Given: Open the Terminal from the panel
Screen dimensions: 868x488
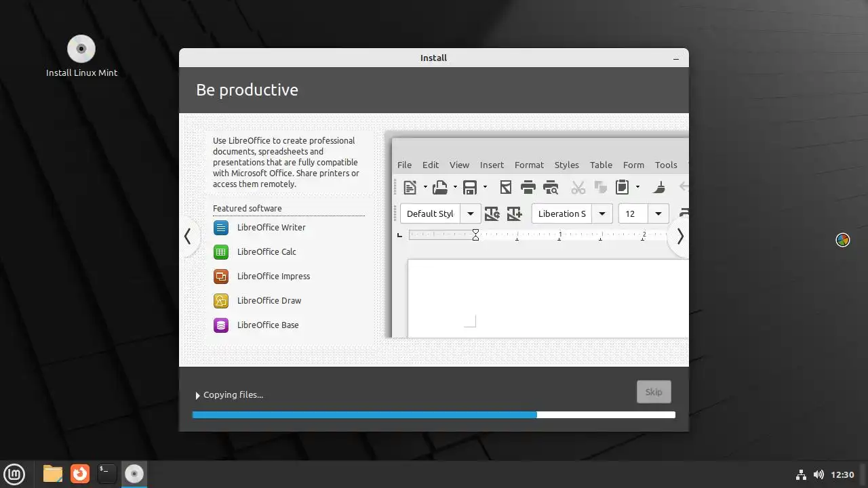Looking at the screenshot, I should coord(107,474).
